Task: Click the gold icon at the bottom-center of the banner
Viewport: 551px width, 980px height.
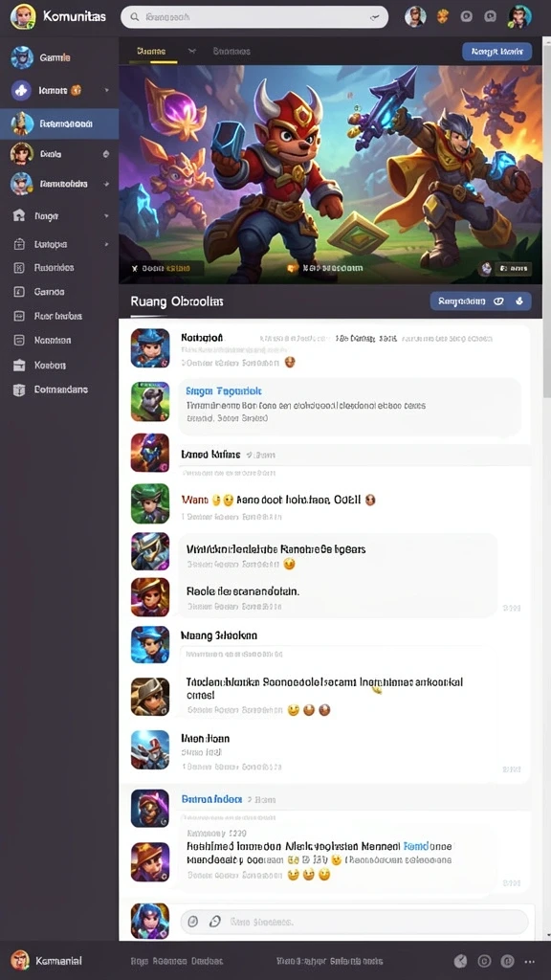Action: (293, 268)
